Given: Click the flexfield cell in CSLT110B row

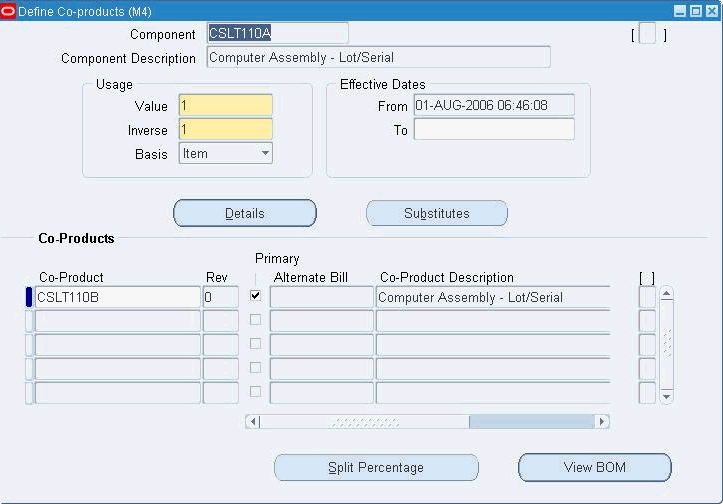Looking at the screenshot, I should [647, 297].
